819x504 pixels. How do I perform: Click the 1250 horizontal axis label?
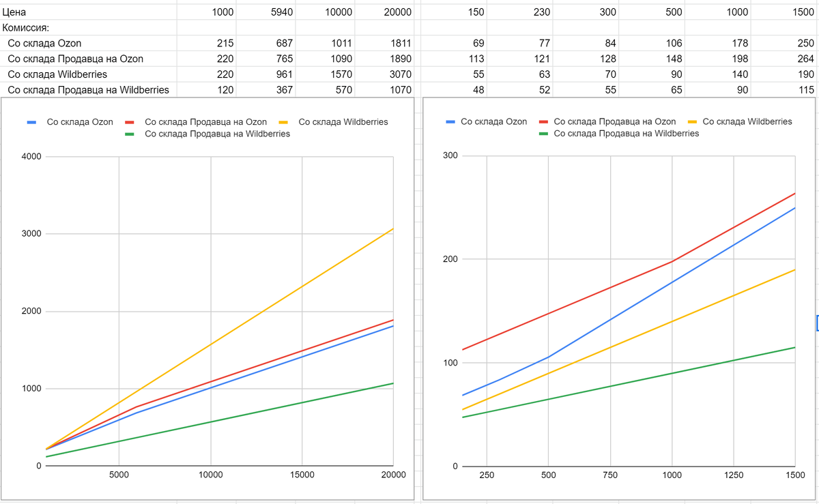click(734, 475)
